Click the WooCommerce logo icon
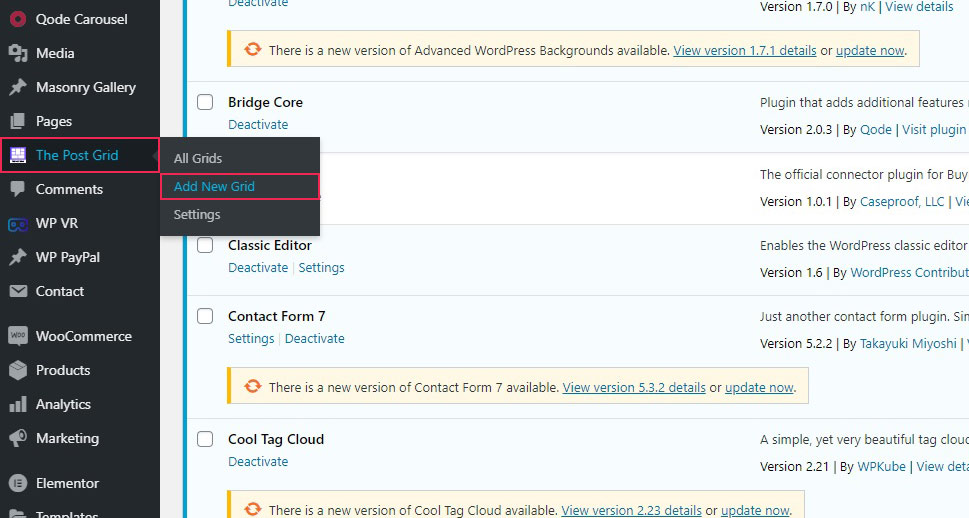 pyautogui.click(x=18, y=336)
